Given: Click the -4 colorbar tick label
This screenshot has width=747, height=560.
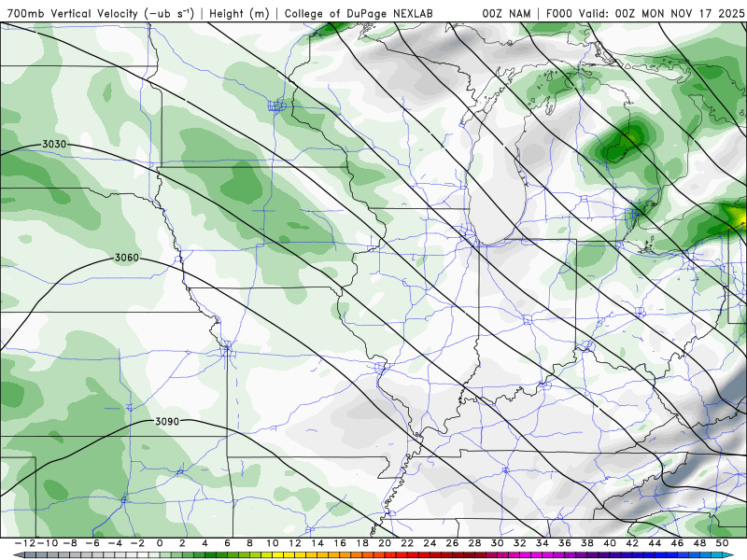Looking at the screenshot, I should [x=115, y=543].
